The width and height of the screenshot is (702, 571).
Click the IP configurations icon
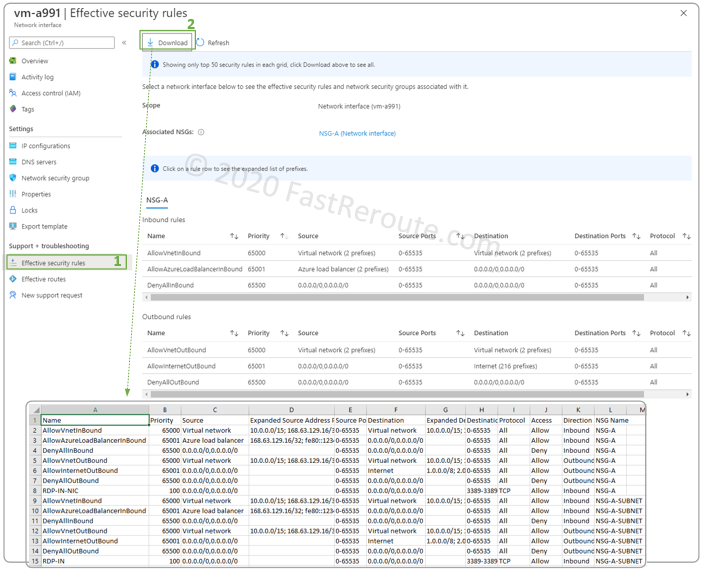point(13,146)
